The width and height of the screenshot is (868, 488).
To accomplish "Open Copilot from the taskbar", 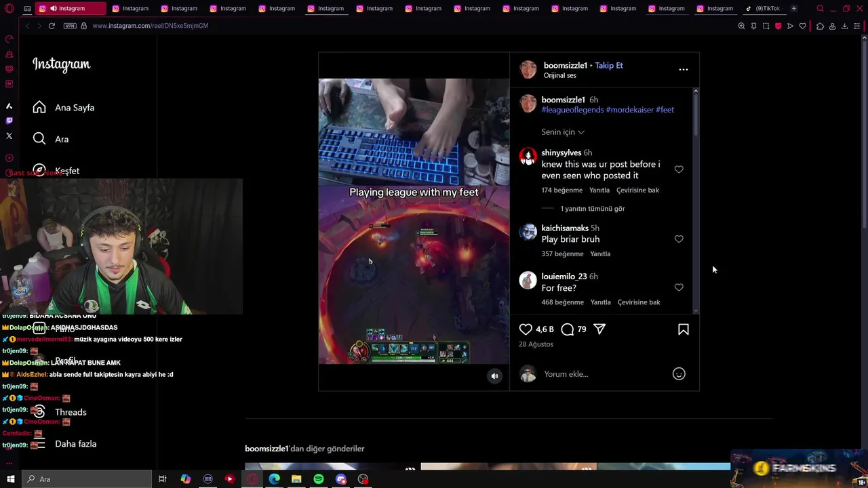I will tap(185, 479).
